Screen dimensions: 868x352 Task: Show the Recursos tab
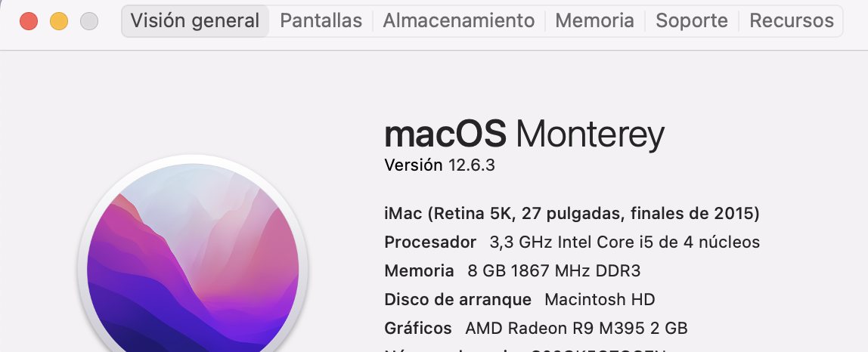point(792,21)
